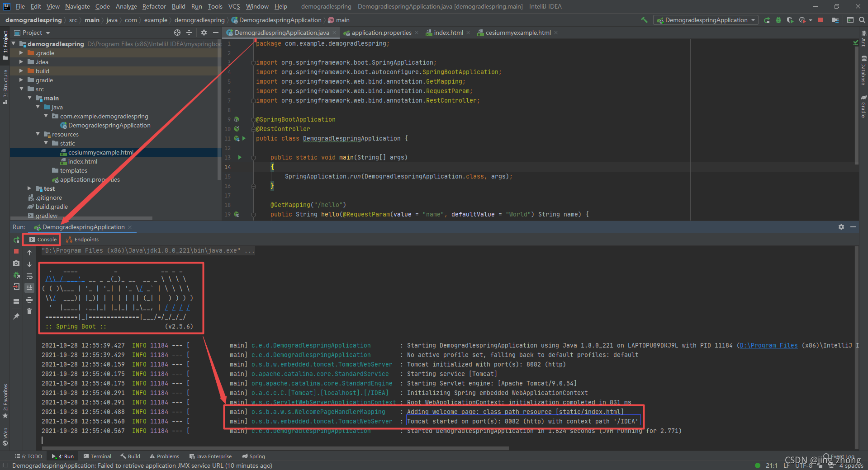Viewport: 868px width, 470px height.
Task: Stop the application with the red toolbar square
Action: 821,20
